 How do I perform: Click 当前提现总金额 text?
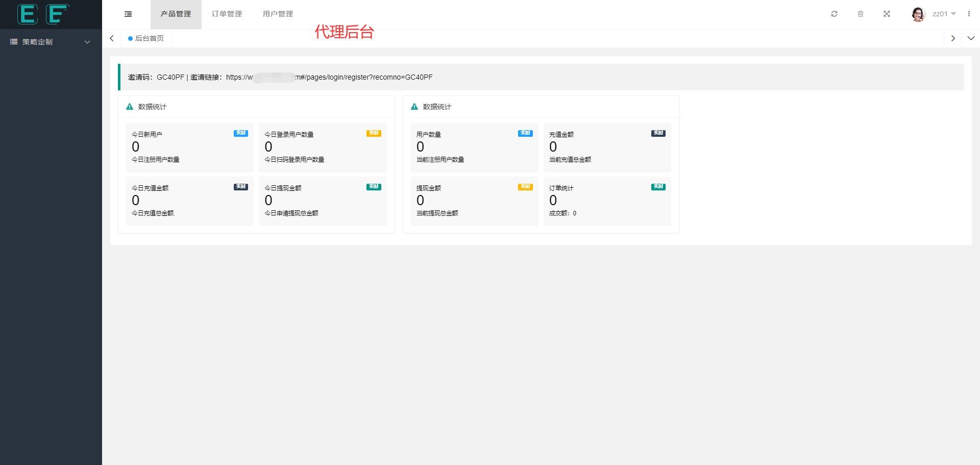pos(437,213)
